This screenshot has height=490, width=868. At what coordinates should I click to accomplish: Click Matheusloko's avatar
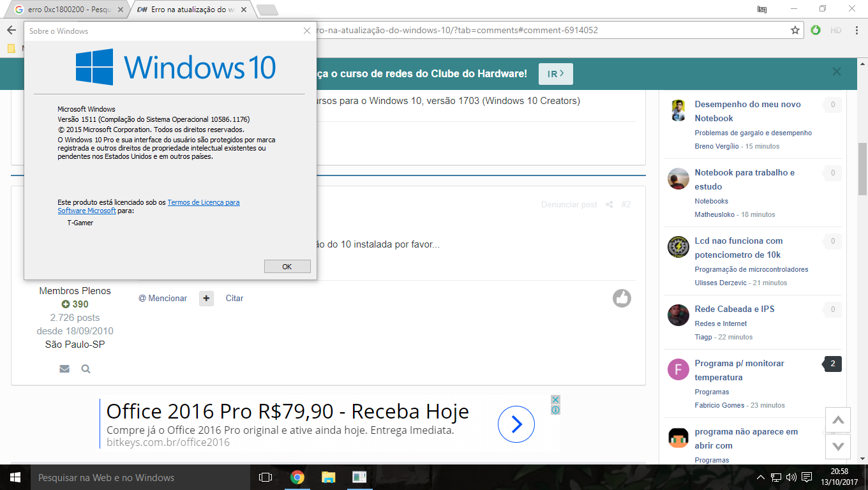pyautogui.click(x=678, y=179)
